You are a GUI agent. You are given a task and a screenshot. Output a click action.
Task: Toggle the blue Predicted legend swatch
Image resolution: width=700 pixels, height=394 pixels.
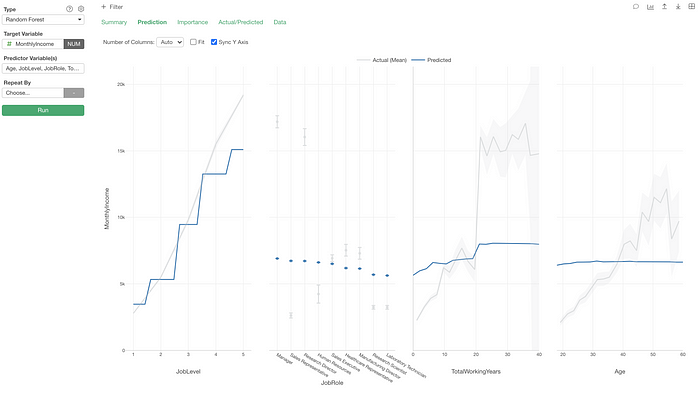tap(417, 60)
